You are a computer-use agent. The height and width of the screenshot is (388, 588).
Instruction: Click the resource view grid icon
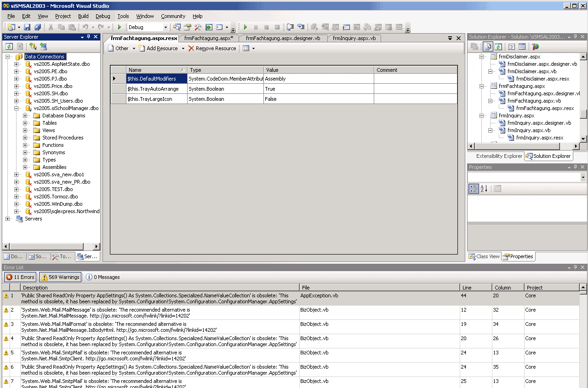tap(246, 48)
